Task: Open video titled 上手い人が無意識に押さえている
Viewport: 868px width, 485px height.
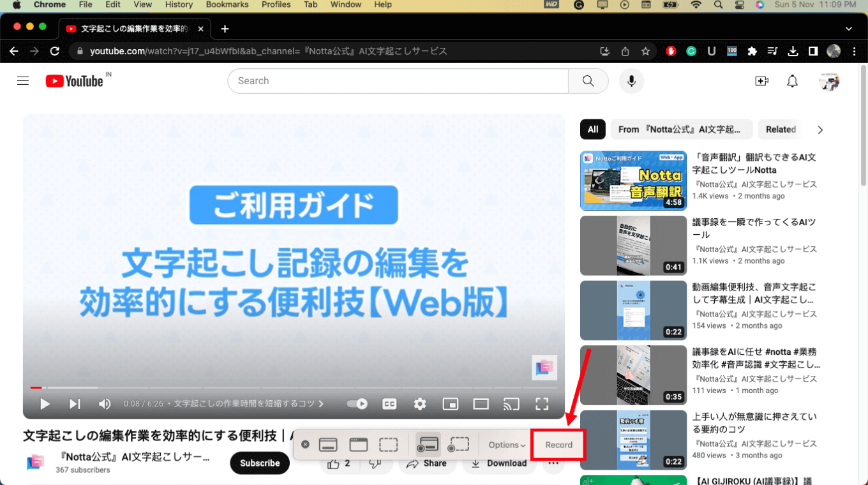Action: pos(754,423)
